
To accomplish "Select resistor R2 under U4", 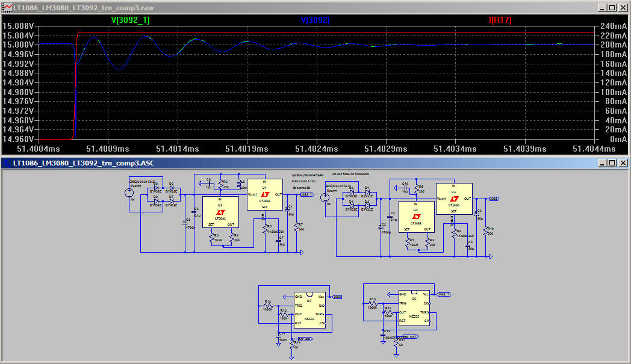I will [x=427, y=242].
